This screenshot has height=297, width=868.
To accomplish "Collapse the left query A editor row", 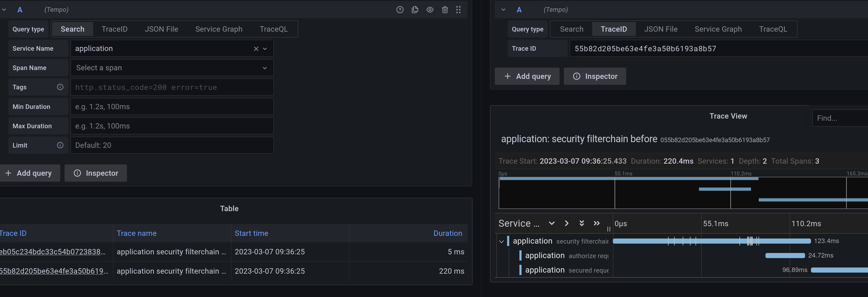I will tap(4, 9).
